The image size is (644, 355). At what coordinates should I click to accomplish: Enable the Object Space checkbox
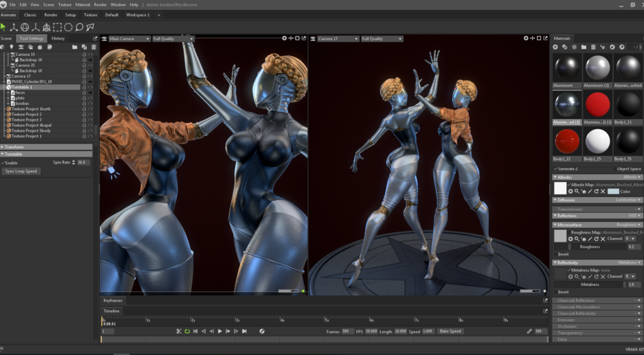(614, 169)
